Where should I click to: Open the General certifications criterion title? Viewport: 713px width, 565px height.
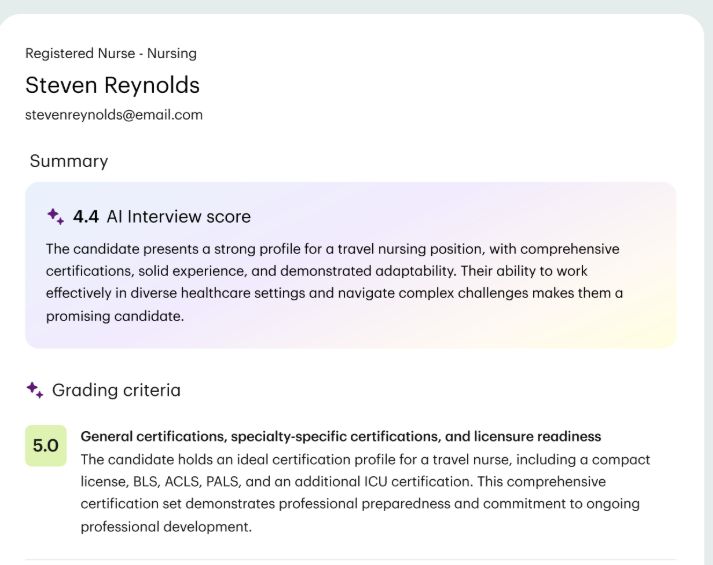click(340, 437)
